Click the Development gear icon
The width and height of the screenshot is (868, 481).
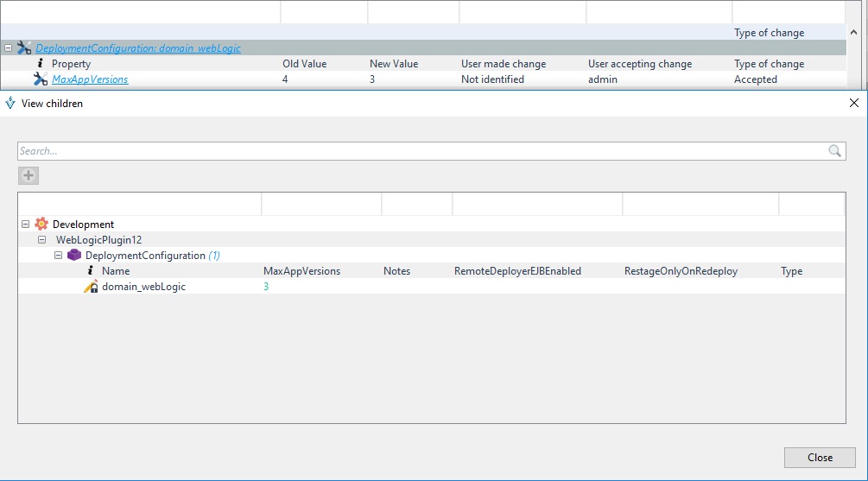click(x=41, y=225)
